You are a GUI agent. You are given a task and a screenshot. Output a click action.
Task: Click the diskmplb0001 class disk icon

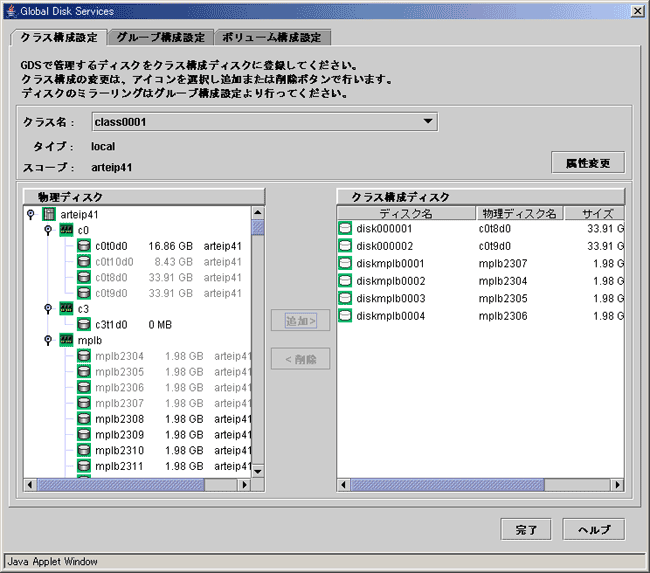pyautogui.click(x=345, y=263)
